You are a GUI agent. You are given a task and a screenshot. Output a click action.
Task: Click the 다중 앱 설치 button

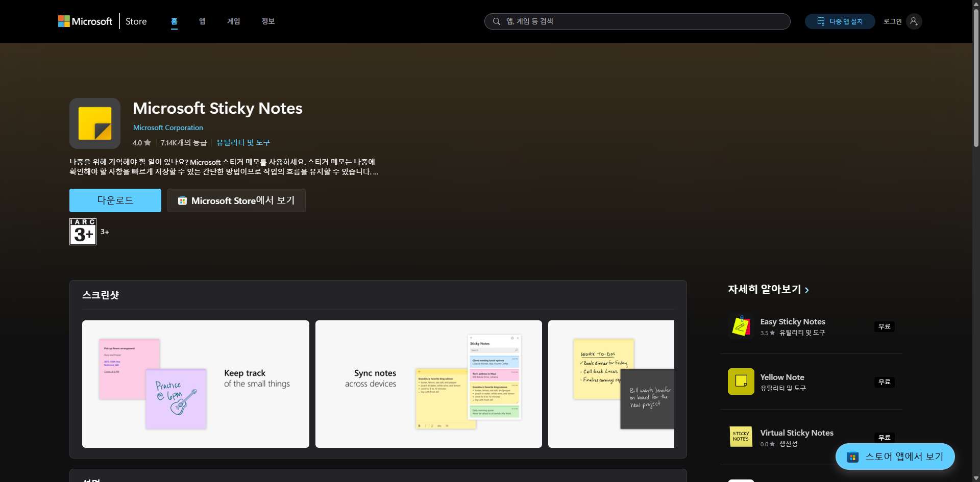click(840, 21)
